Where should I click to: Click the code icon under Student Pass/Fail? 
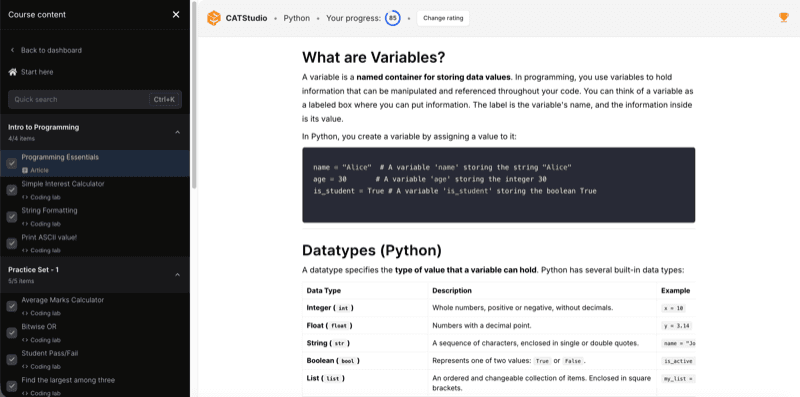24,366
